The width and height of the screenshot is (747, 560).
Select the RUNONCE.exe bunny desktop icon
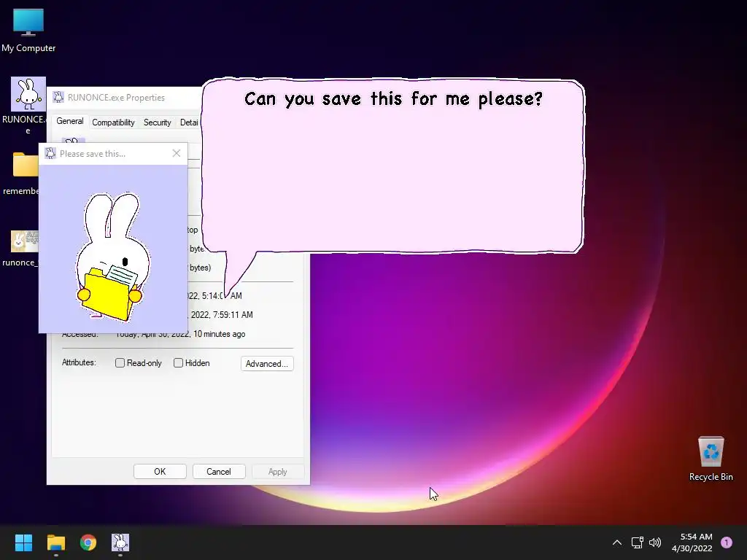28,106
